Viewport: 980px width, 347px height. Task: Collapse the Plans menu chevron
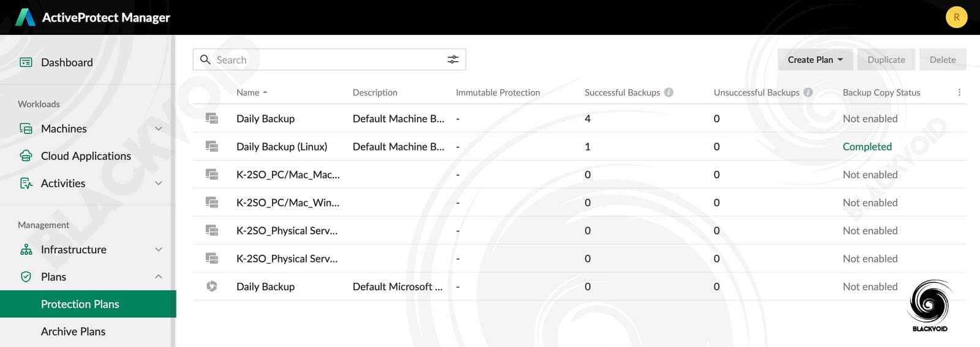point(159,277)
